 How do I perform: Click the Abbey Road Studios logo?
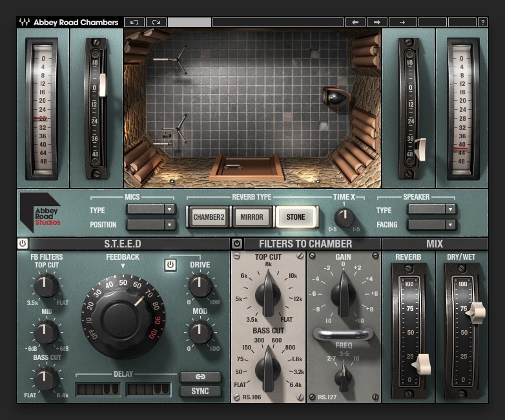(40, 213)
